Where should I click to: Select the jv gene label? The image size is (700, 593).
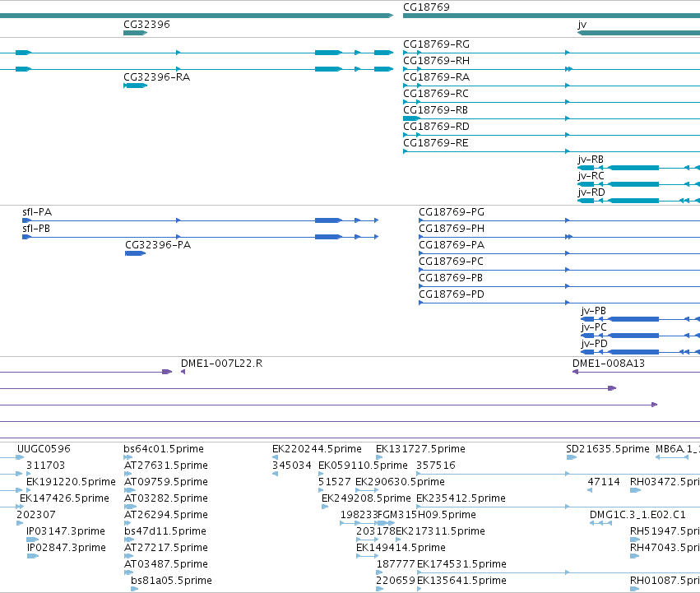[x=582, y=24]
